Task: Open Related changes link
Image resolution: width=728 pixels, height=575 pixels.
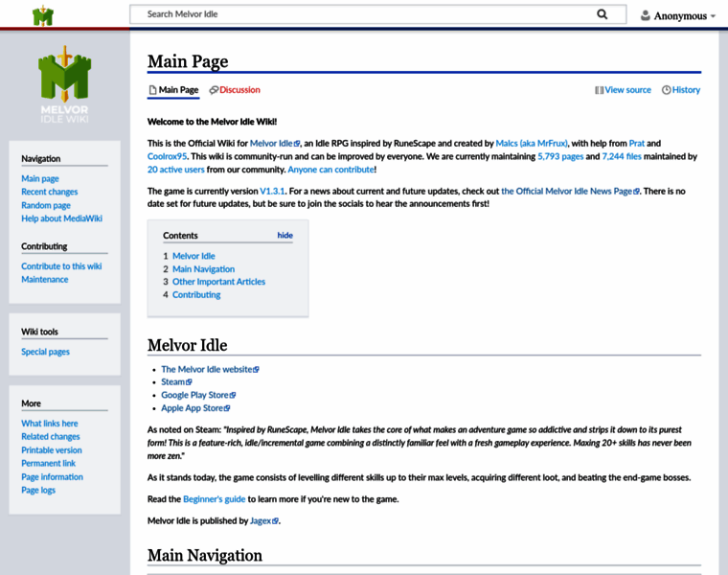Action: [x=51, y=437]
